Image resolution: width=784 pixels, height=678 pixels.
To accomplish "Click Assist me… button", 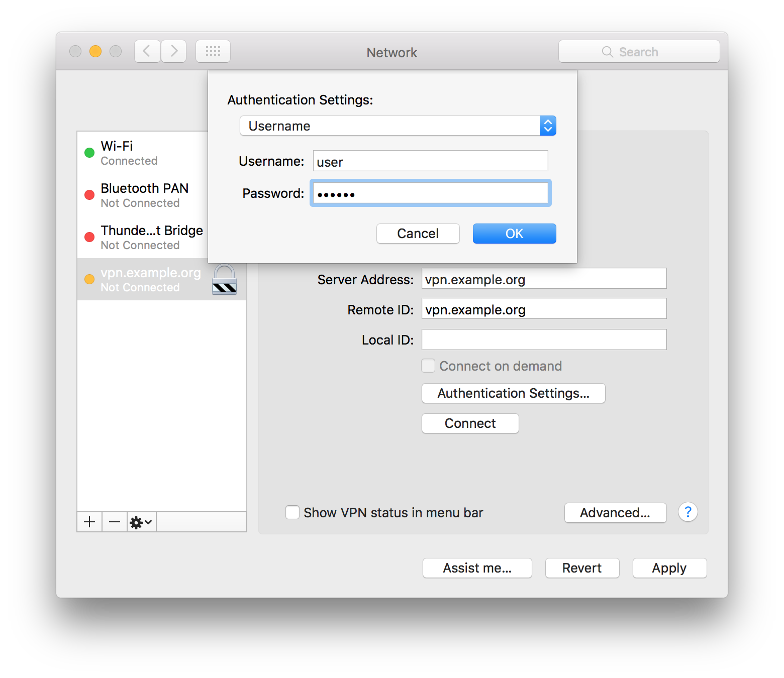I will (x=477, y=568).
